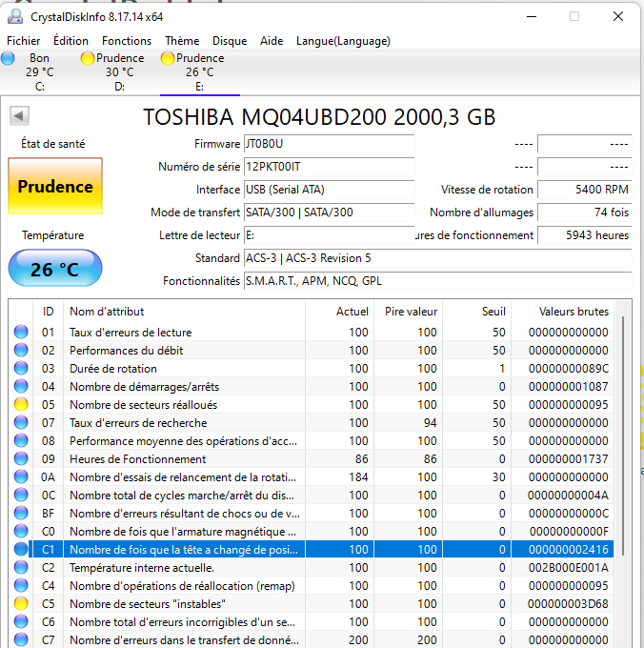Click blue status dot for attribute 03
644x648 pixels.
pyautogui.click(x=21, y=368)
